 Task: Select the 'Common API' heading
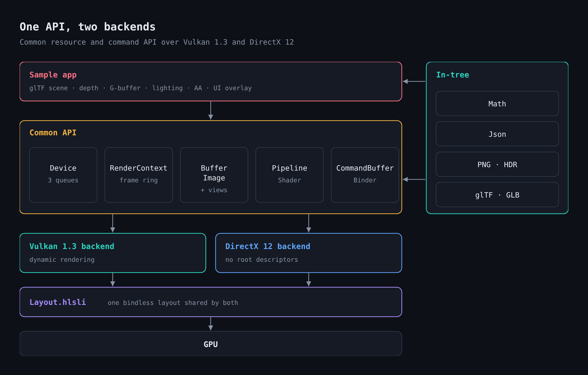53,133
